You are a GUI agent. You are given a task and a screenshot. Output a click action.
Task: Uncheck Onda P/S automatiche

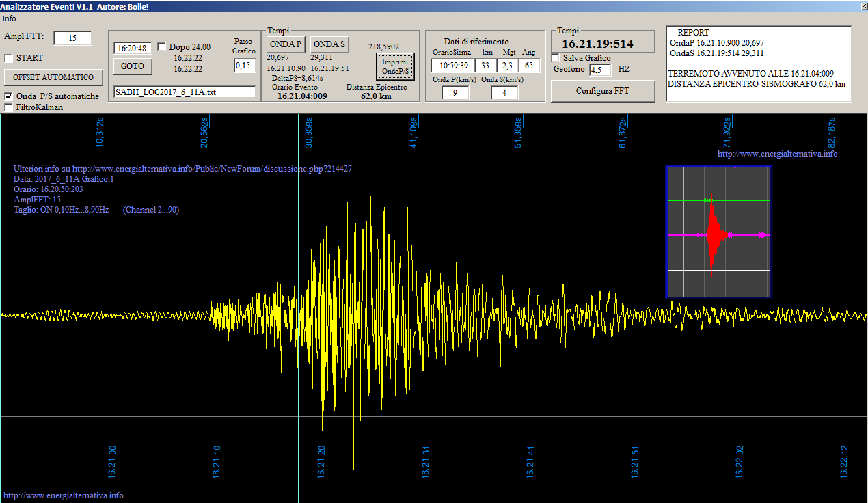pos(9,96)
